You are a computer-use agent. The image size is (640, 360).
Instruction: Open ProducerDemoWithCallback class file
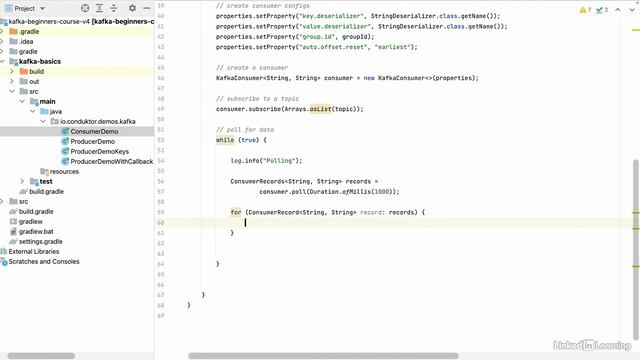coord(111,161)
